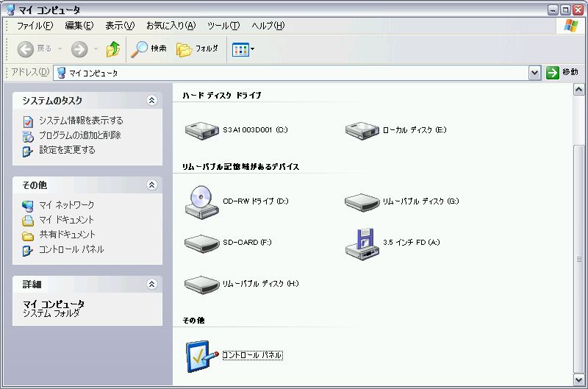588x389 pixels.
Task: Click the 移動 (Go) button
Action: [562, 73]
